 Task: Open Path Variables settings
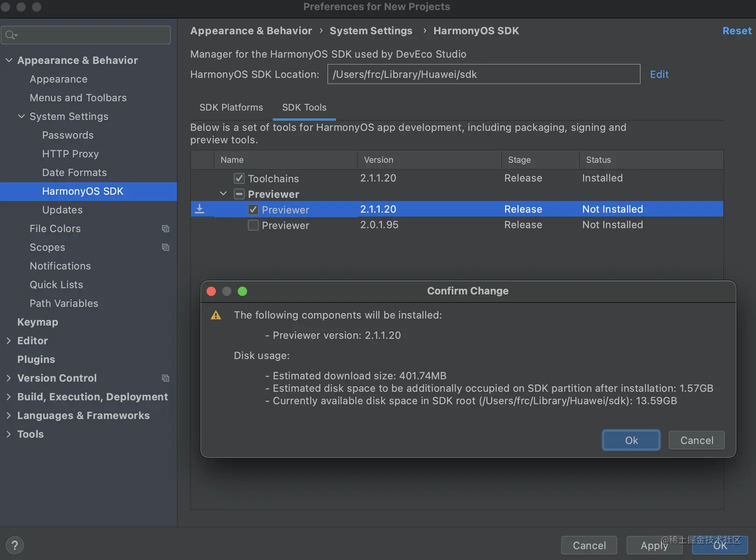pos(63,303)
